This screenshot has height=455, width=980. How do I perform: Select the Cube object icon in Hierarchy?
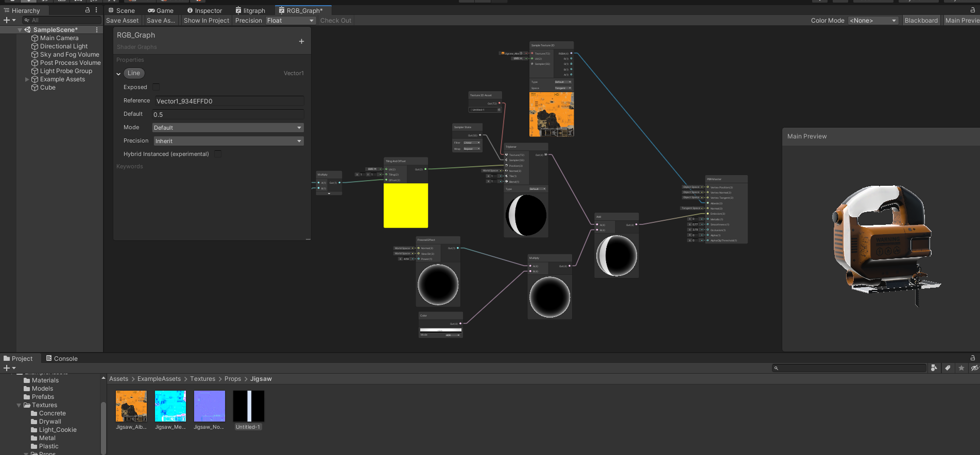(35, 87)
